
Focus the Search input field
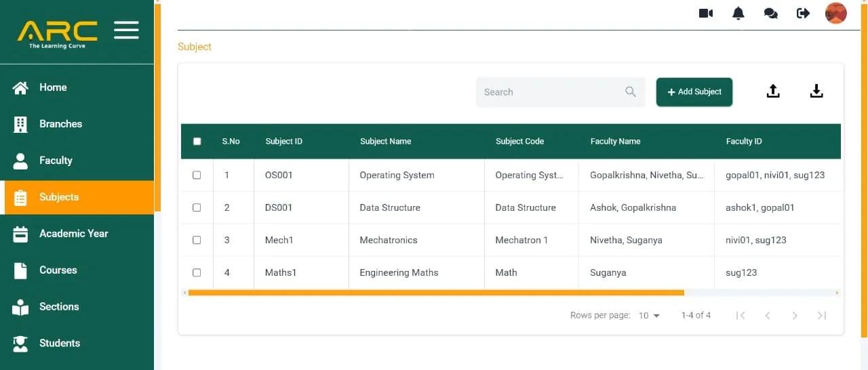(561, 92)
